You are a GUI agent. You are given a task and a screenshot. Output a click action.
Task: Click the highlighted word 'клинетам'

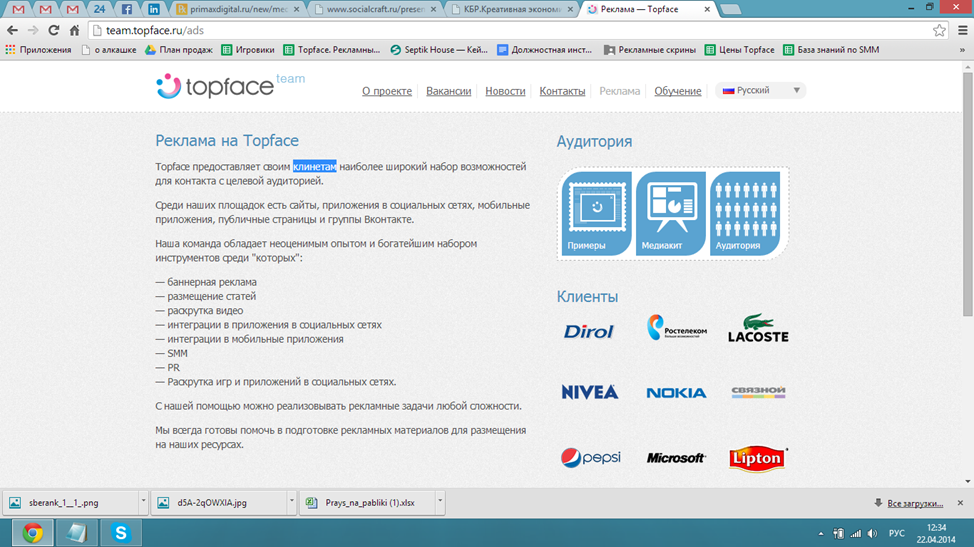[x=315, y=166]
